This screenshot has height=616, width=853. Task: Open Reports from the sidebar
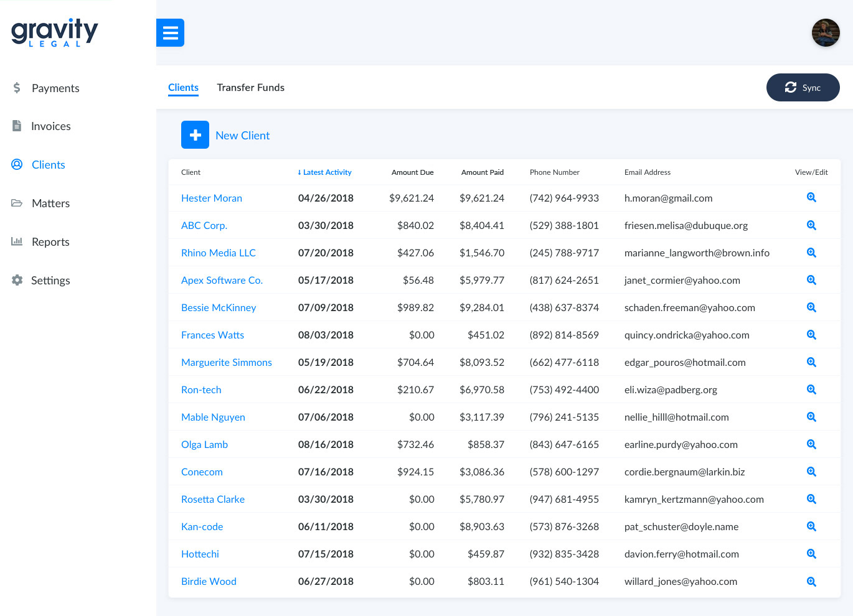50,242
